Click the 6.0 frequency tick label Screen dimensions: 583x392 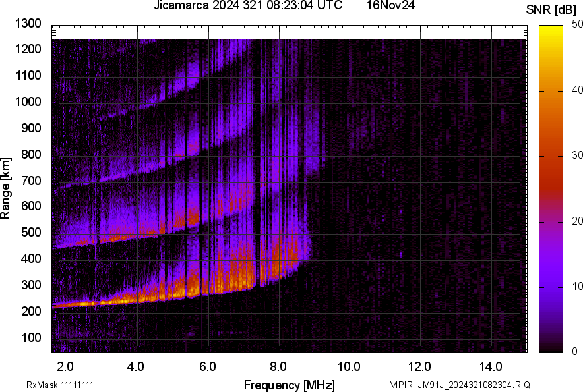click(x=208, y=367)
